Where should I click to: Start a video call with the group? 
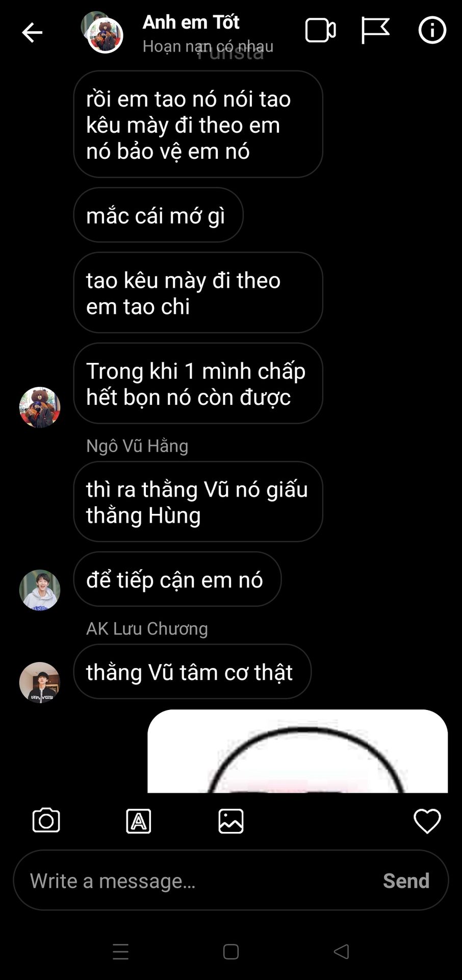pyautogui.click(x=320, y=30)
